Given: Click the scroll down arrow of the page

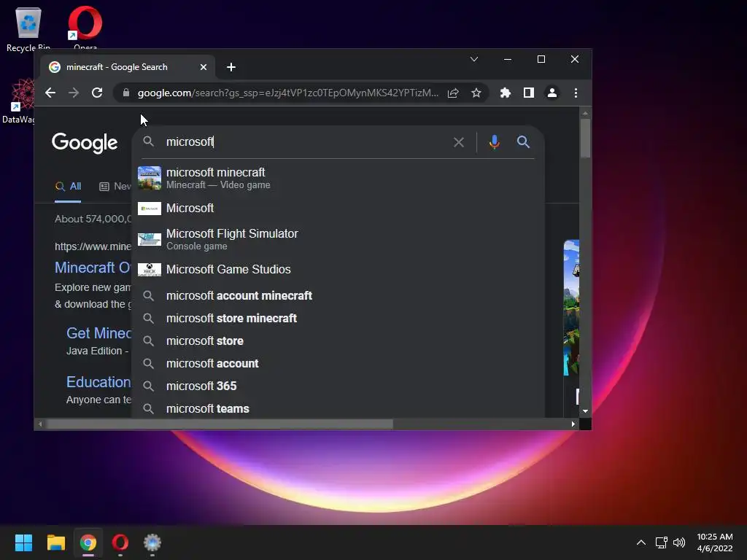Looking at the screenshot, I should (586, 411).
